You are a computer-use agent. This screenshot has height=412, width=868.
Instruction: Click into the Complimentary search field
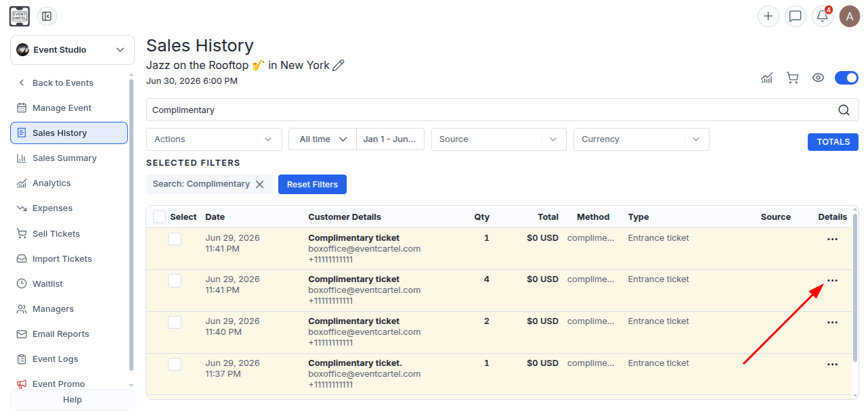(491, 110)
